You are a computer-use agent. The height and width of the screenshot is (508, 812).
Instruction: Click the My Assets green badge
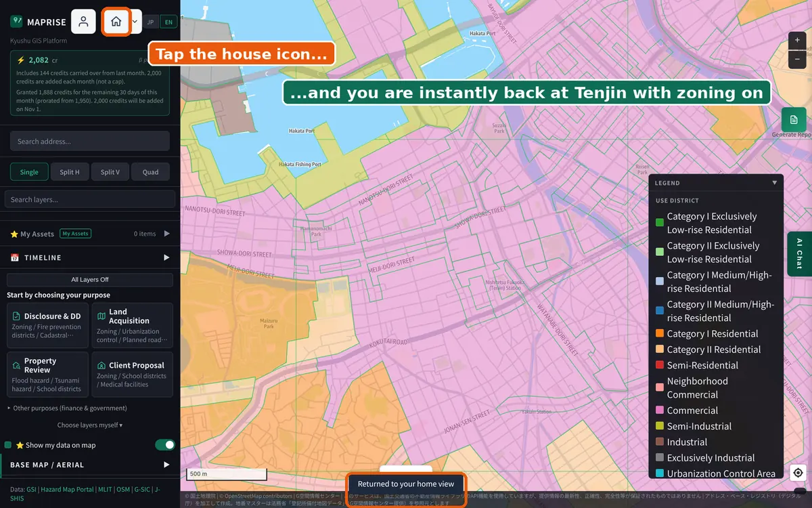point(75,234)
